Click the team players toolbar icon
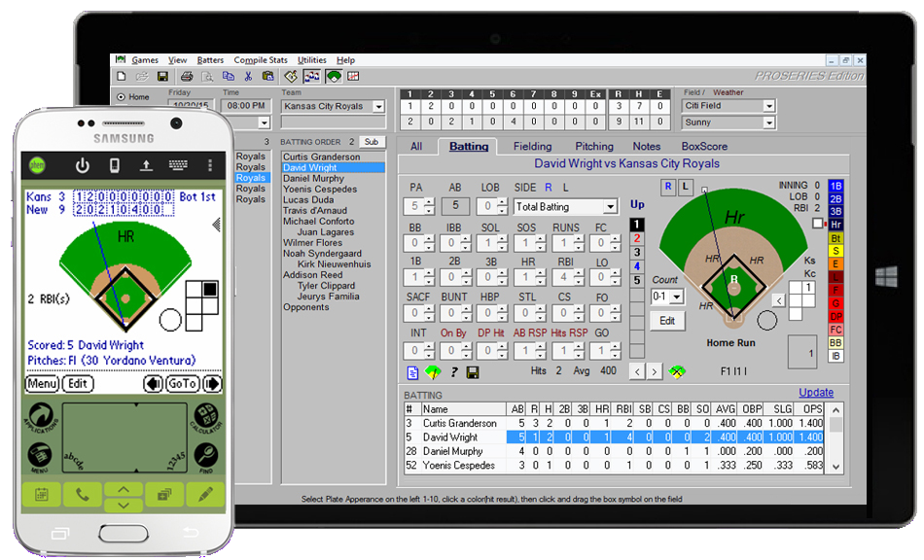The height and width of the screenshot is (560, 924). tap(312, 76)
